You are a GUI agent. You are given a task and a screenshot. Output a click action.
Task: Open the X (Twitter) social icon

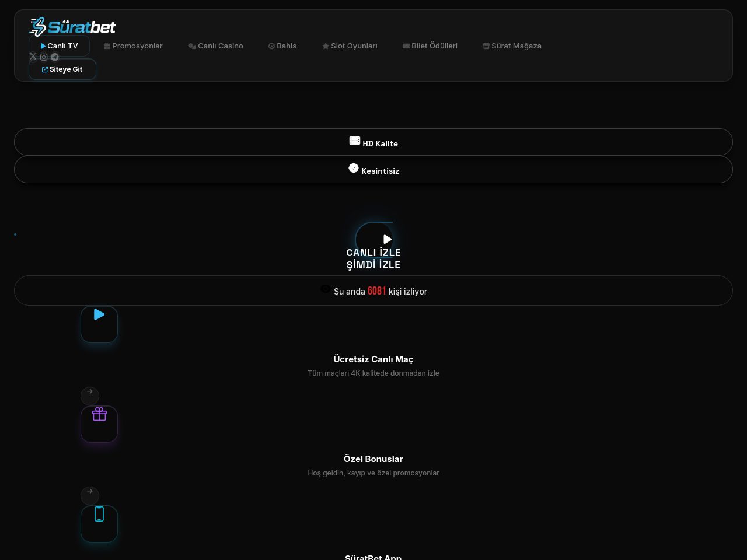tap(33, 57)
